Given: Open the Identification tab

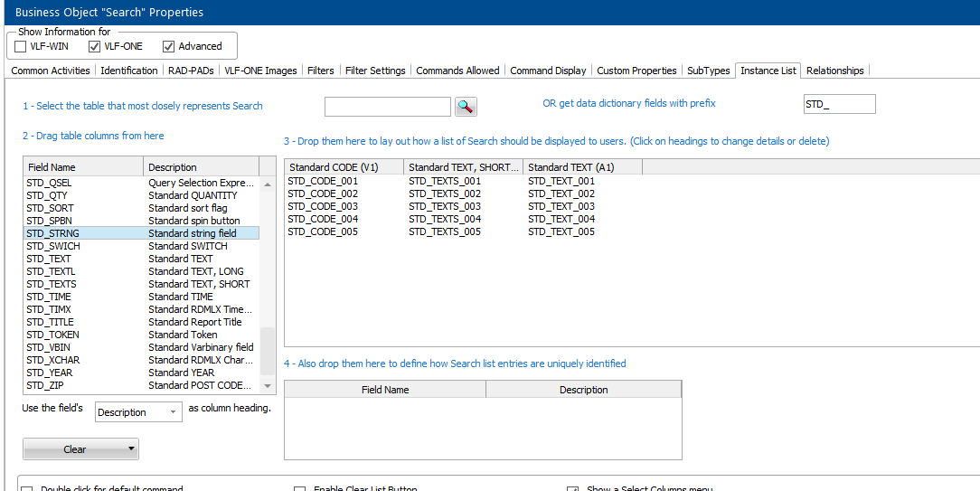Looking at the screenshot, I should (x=128, y=71).
